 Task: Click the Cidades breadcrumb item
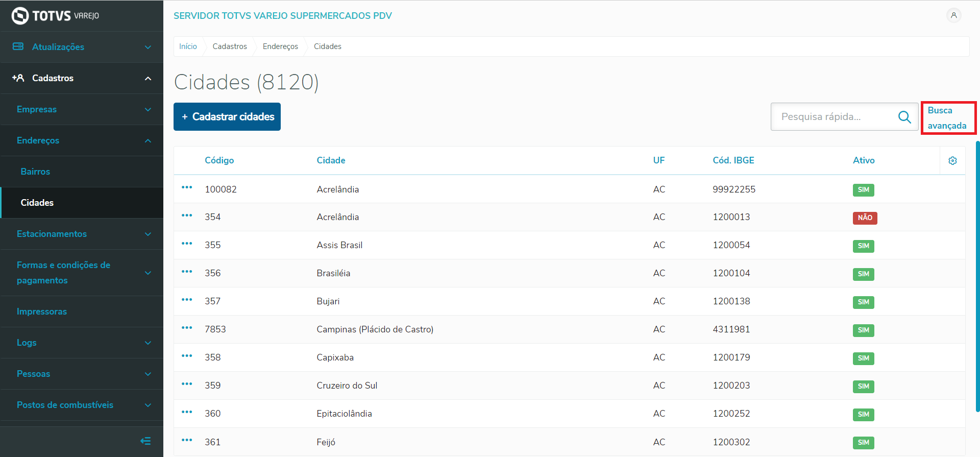click(328, 46)
